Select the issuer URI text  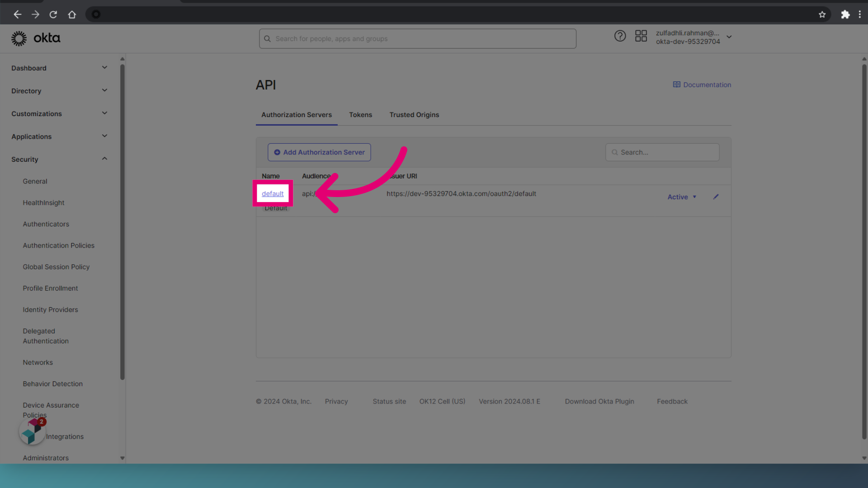tap(461, 193)
